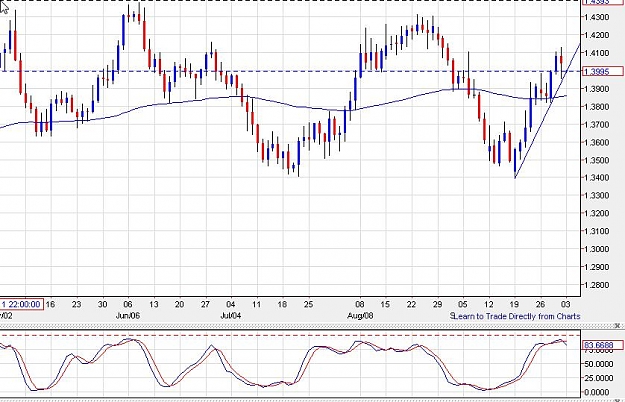
Task: Click the 25.0000 indicator axis label
Action: 599,378
